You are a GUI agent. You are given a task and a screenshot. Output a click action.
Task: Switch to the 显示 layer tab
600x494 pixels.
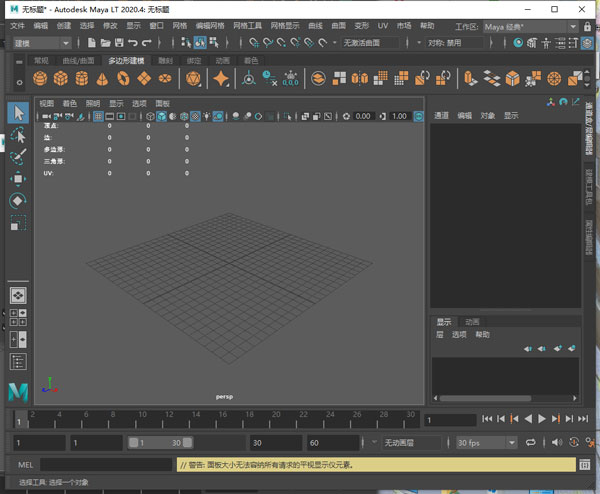pyautogui.click(x=444, y=322)
